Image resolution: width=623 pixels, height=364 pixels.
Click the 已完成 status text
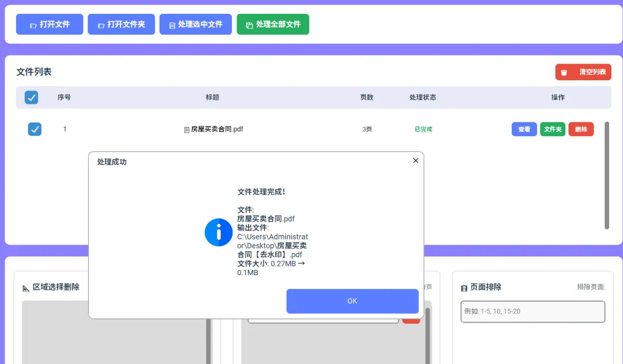[x=423, y=129]
